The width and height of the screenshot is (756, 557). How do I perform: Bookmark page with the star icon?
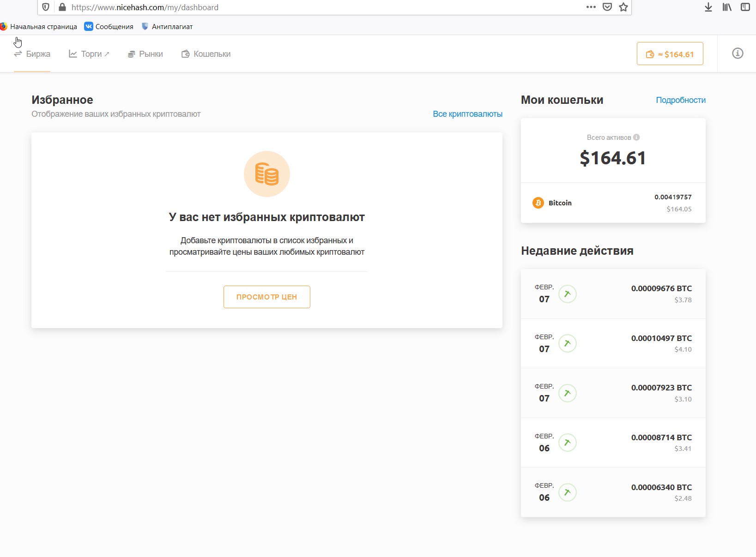point(623,7)
